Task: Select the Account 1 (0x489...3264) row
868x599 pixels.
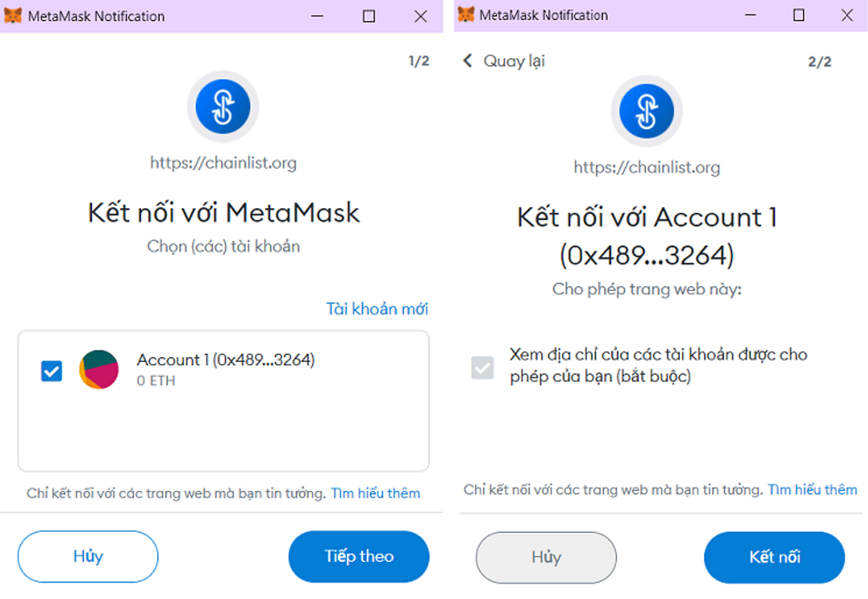Action: 226,360
